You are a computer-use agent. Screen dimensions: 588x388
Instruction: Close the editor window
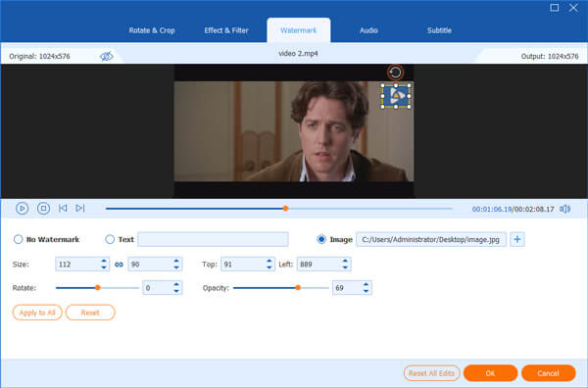tap(573, 8)
